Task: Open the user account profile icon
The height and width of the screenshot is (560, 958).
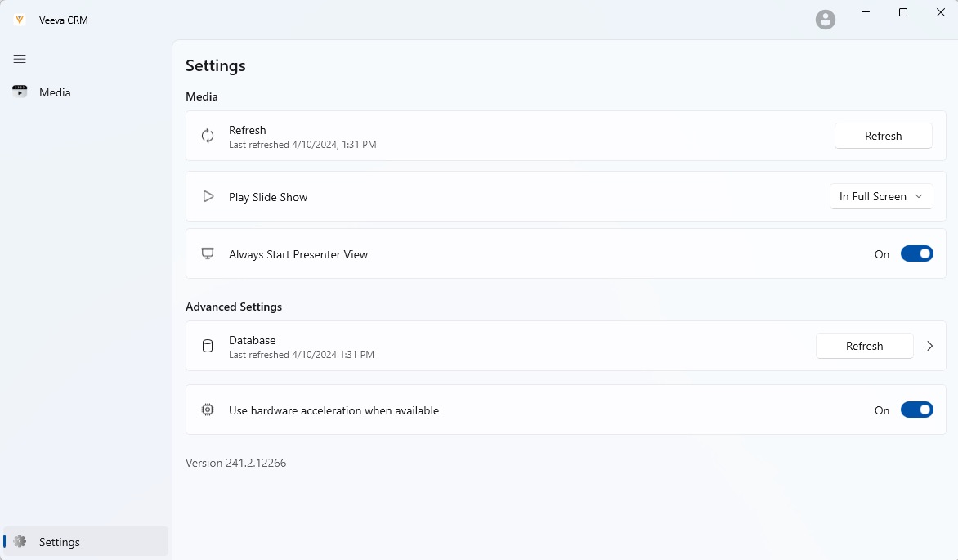Action: click(x=826, y=20)
